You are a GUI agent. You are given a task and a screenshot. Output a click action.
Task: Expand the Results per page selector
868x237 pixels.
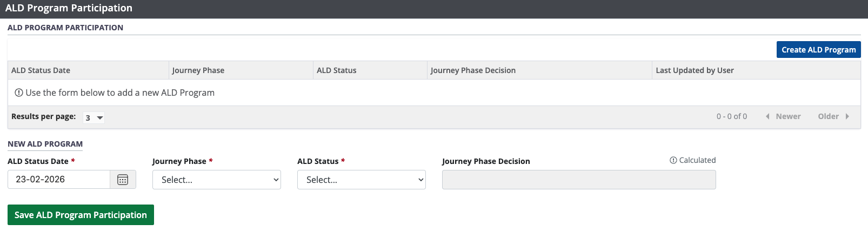coord(94,117)
